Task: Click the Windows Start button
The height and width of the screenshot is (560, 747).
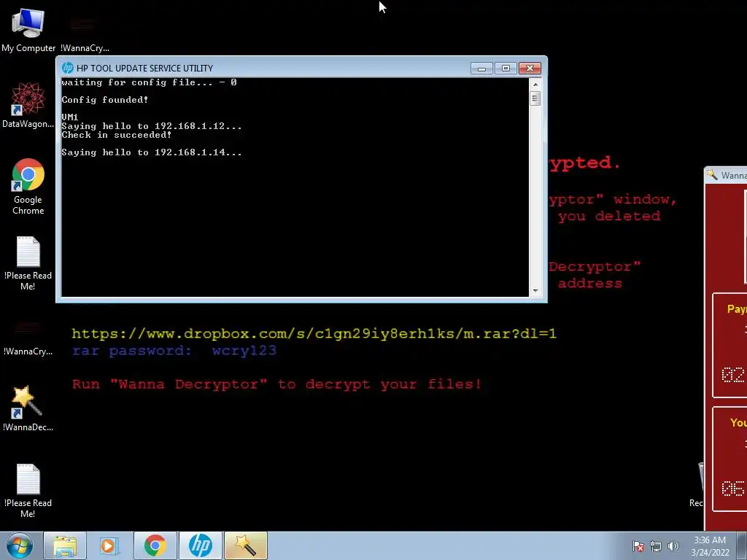Action: click(x=20, y=545)
